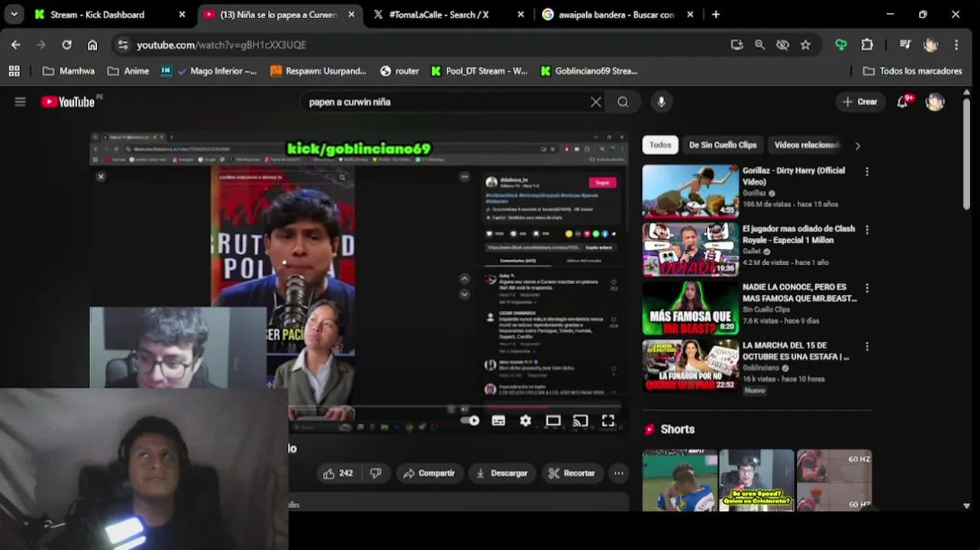This screenshot has height=550, width=980.
Task: Open a new browser tab
Action: coord(715,15)
